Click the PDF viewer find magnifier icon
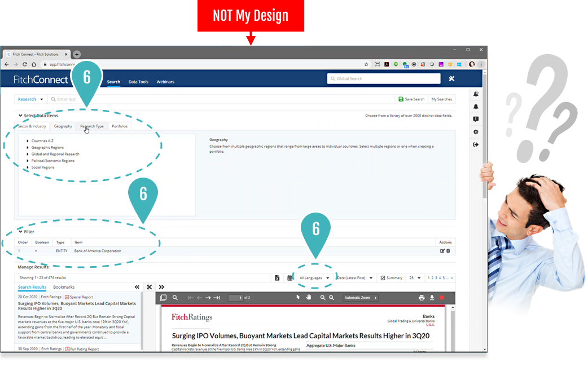This screenshot has width=588, height=371. pyautogui.click(x=175, y=298)
